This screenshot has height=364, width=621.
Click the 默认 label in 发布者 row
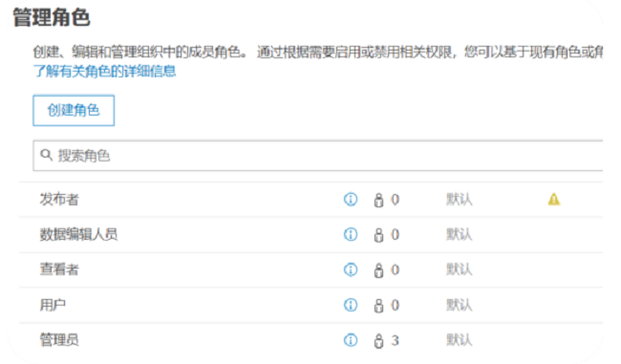click(x=460, y=200)
